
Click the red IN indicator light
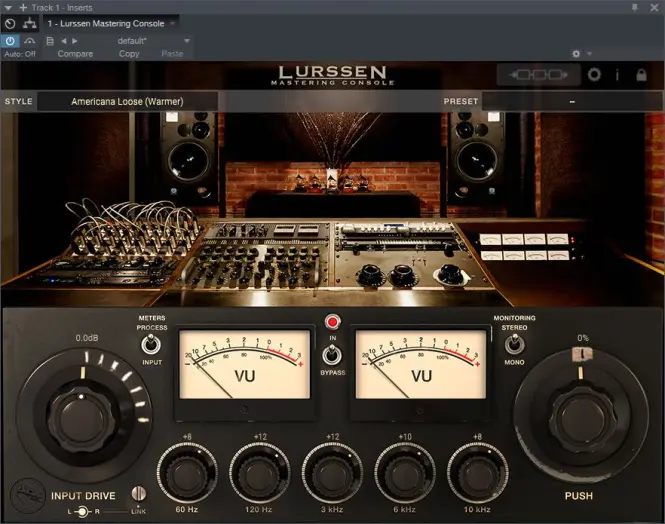pos(332,322)
